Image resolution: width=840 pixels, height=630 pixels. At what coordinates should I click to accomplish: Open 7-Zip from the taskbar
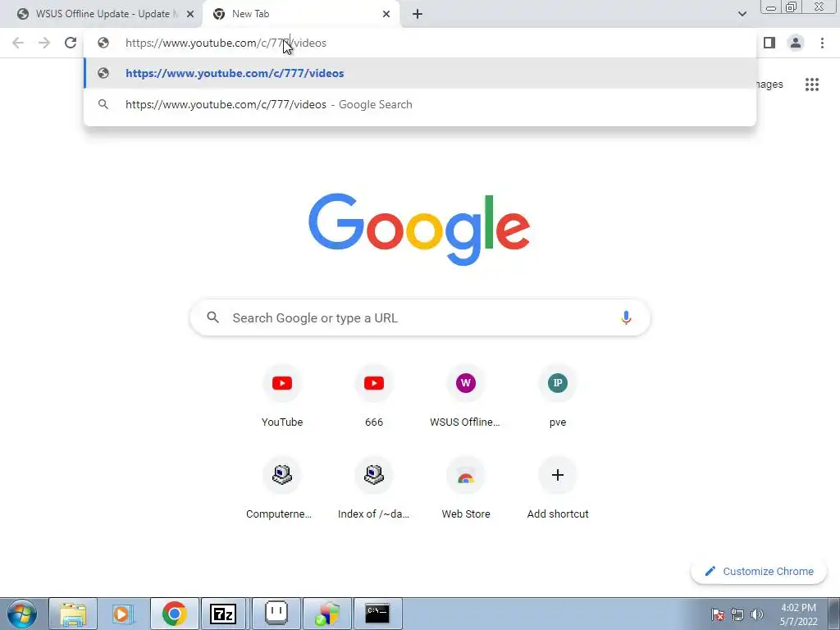pos(223,614)
